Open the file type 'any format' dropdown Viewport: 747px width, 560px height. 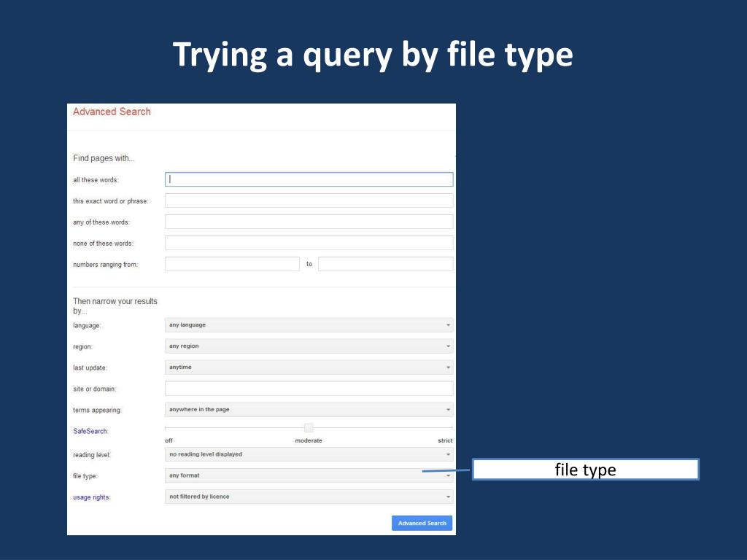[309, 475]
